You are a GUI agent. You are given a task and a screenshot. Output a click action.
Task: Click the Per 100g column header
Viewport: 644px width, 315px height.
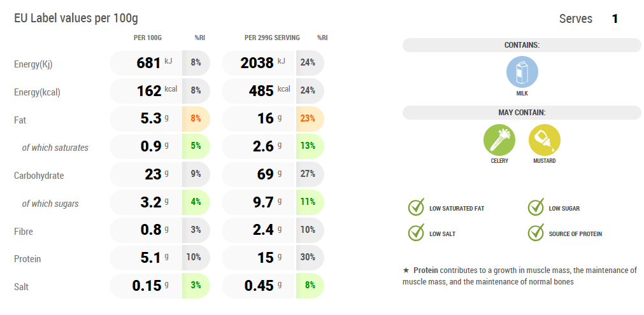tap(148, 38)
